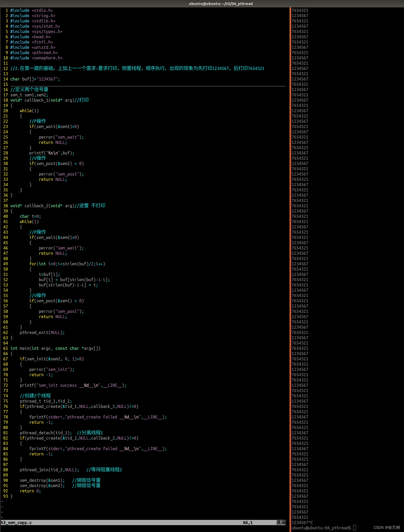
Task: Click the if(sem_post(&sem2) < 0) statement
Action: point(56,163)
